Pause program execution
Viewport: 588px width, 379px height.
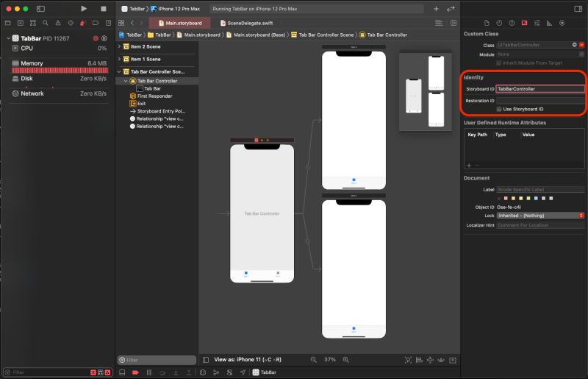(x=149, y=372)
